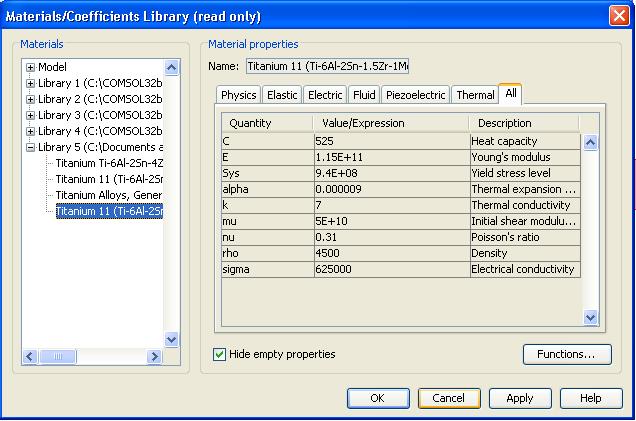Viewport: 636px width, 421px height.
Task: Select Titanium Alloys, General material
Action: click(x=109, y=195)
